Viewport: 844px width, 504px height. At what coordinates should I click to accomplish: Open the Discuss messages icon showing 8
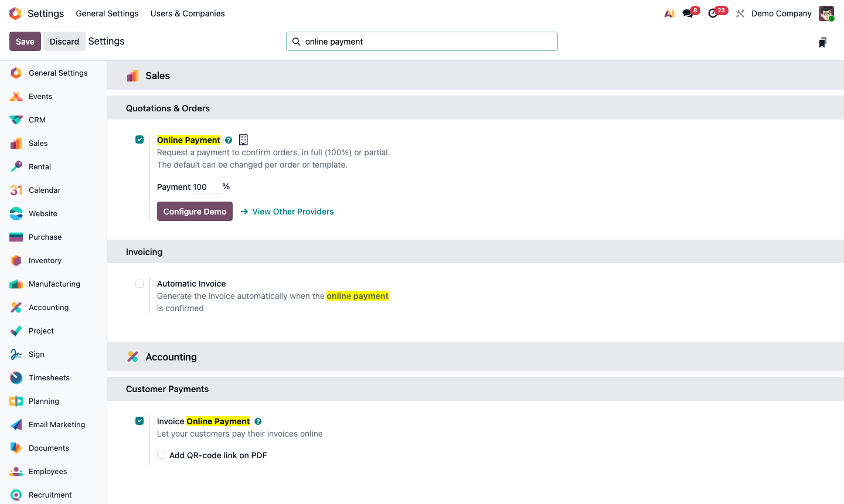(687, 13)
